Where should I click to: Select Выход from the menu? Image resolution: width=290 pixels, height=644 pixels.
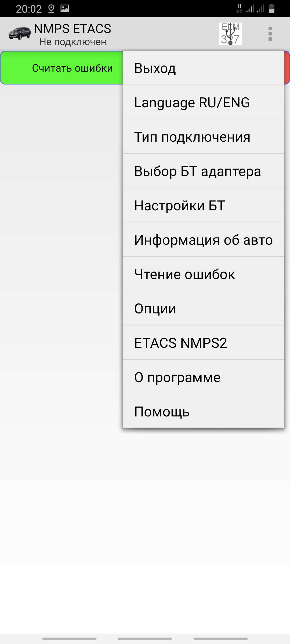coord(203,68)
